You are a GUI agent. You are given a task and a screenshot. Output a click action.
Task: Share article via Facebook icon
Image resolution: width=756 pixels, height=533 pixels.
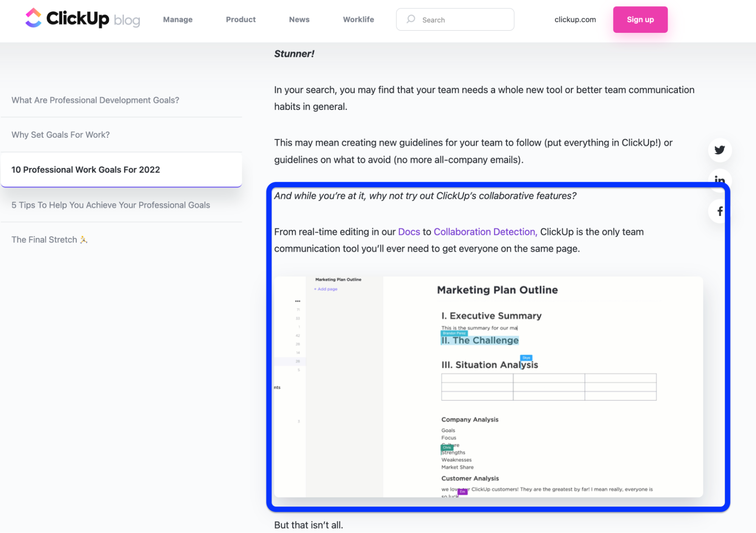[x=720, y=211]
